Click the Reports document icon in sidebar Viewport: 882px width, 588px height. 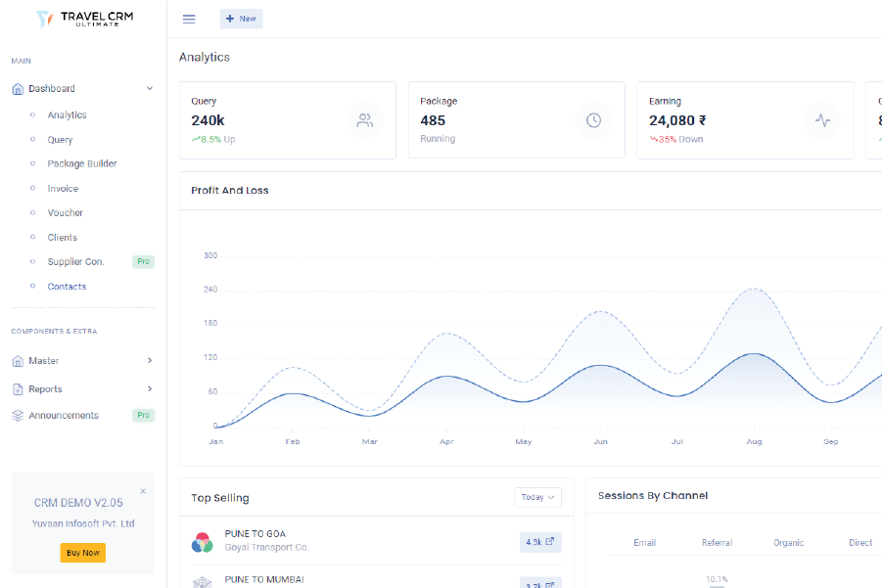coord(18,389)
